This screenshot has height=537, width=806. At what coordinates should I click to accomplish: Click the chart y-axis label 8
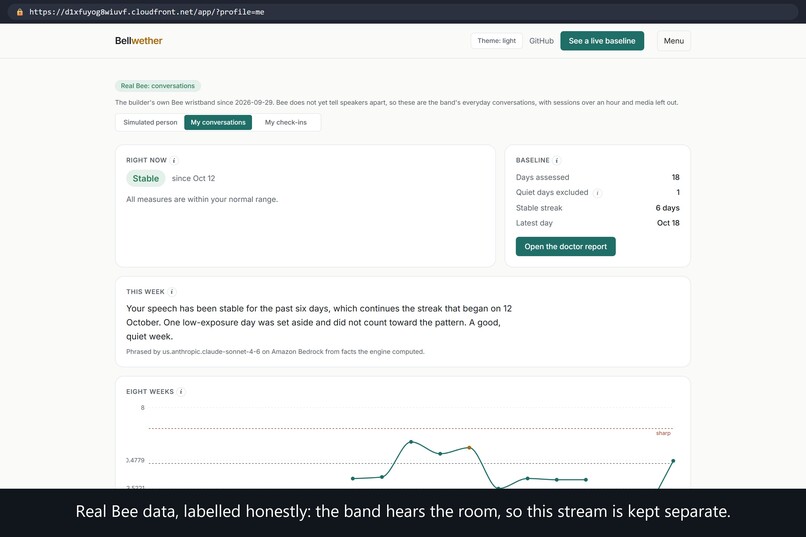coord(142,408)
